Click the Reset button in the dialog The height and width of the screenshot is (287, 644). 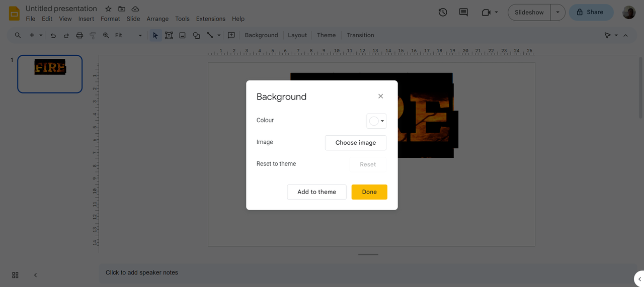pyautogui.click(x=368, y=164)
